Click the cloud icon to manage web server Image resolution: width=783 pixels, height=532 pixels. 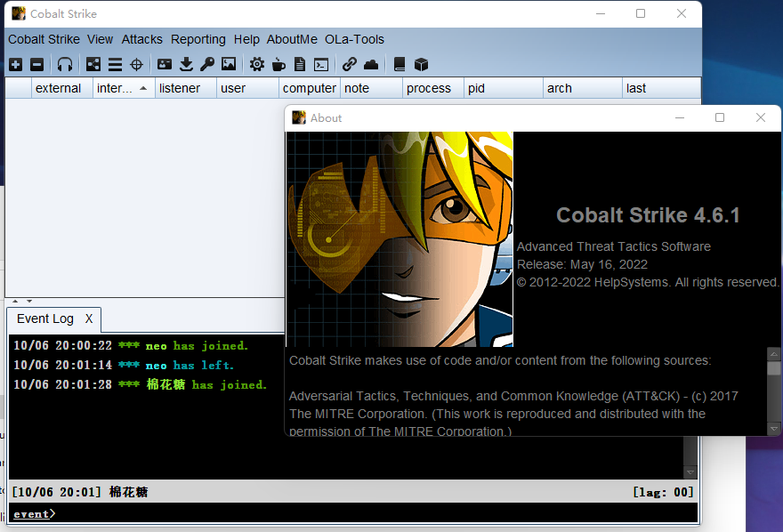tap(371, 64)
